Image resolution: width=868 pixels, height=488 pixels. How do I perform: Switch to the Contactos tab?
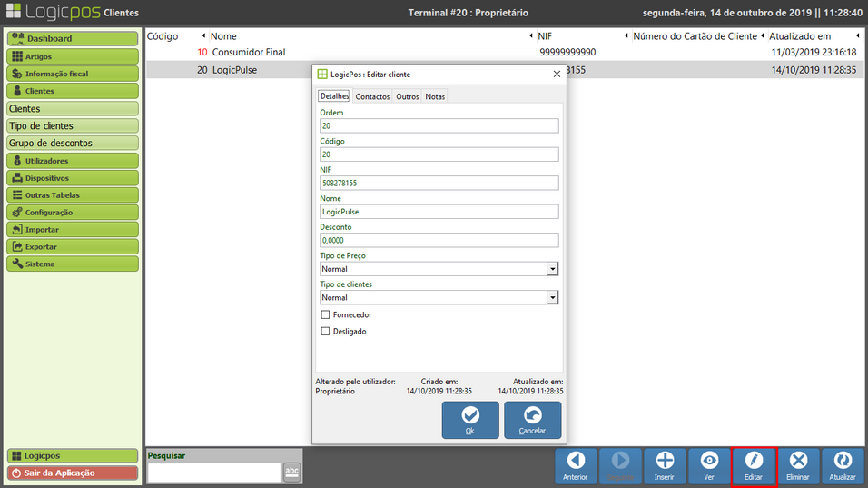pos(372,96)
